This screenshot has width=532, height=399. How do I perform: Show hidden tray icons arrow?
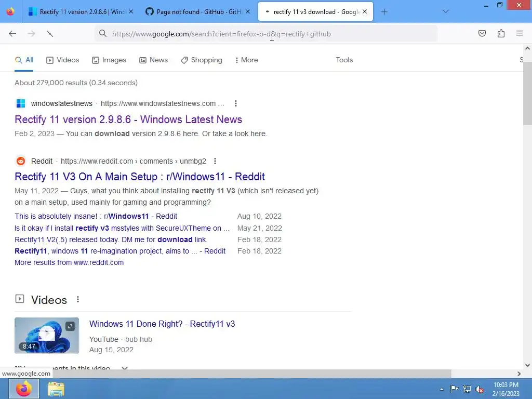pos(442,389)
